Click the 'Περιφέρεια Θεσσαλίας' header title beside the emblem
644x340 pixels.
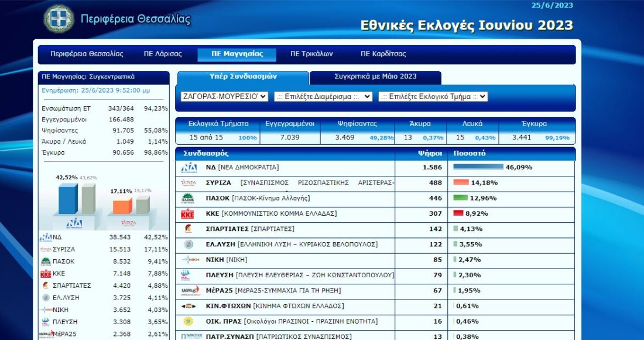pos(136,19)
